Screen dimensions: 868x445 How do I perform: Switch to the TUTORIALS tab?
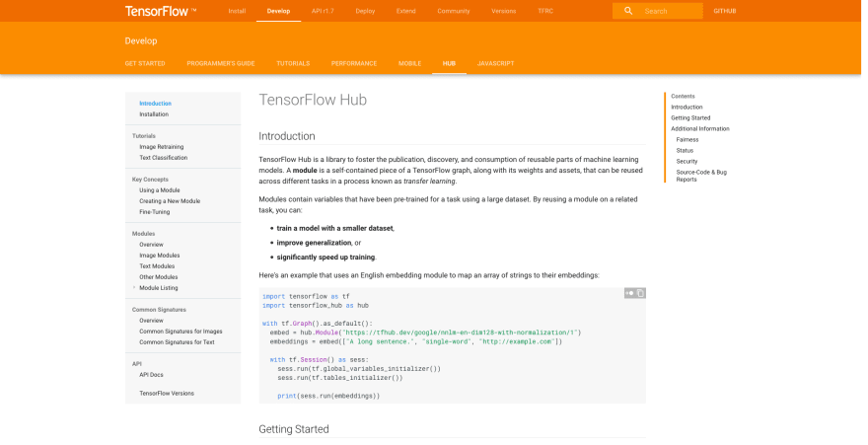click(x=293, y=64)
